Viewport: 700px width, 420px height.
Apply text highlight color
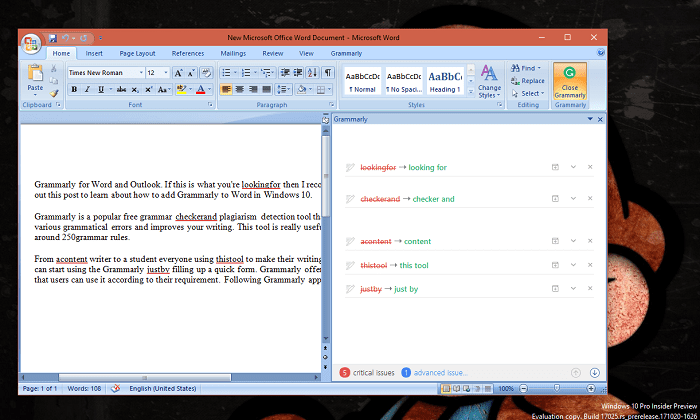(181, 89)
